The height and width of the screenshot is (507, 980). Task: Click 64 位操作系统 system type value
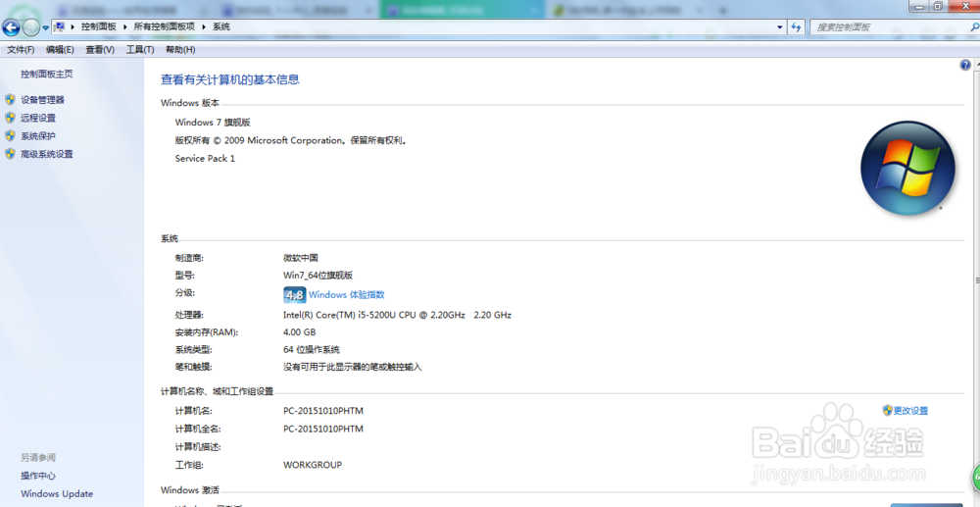[x=312, y=349]
